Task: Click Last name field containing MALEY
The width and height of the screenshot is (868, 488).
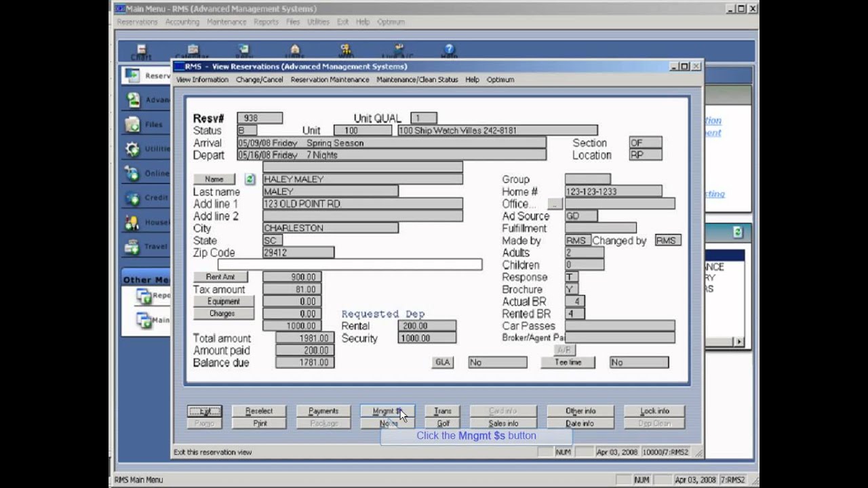Action: pos(330,192)
